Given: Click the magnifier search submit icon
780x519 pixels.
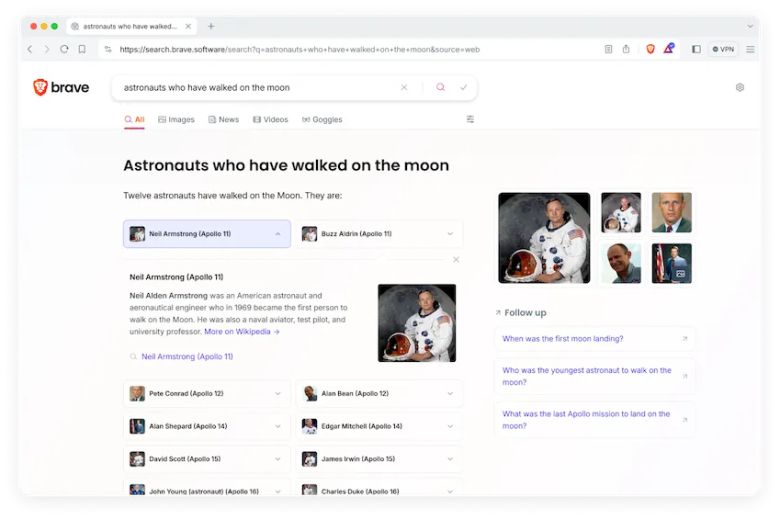Looking at the screenshot, I should point(440,88).
